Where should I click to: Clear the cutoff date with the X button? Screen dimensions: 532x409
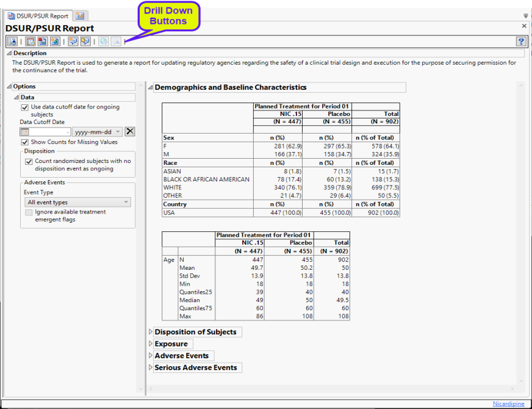130,131
